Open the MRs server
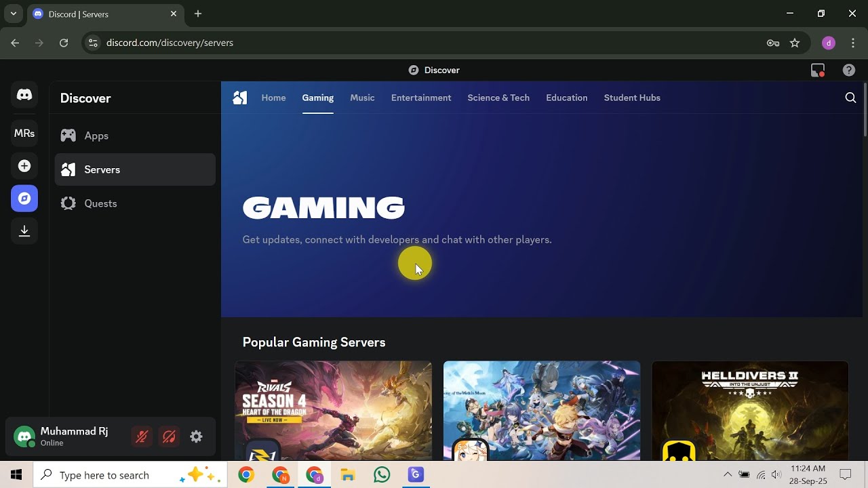This screenshot has width=868, height=488. pyautogui.click(x=24, y=134)
